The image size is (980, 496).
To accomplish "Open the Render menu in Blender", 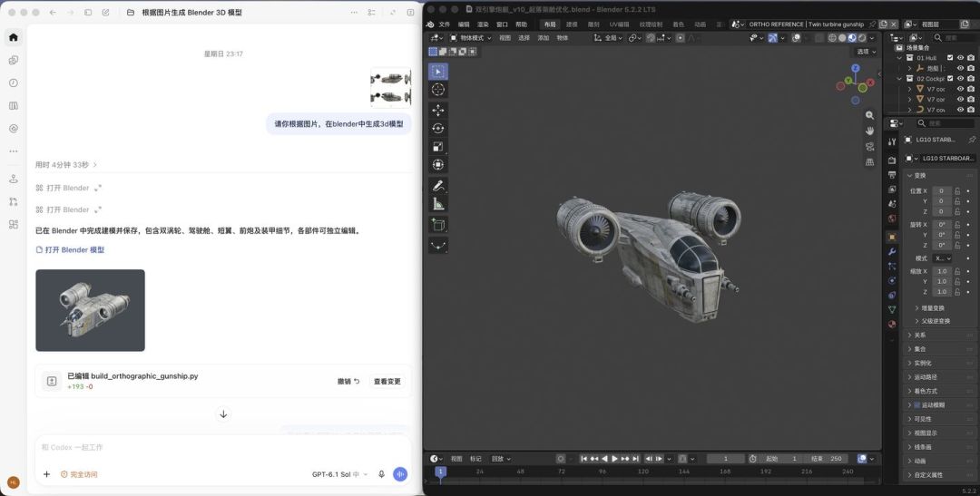I will pyautogui.click(x=483, y=24).
